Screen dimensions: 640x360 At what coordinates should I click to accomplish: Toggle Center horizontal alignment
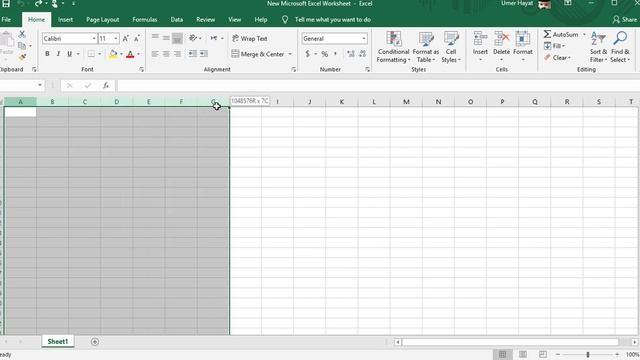(166, 54)
